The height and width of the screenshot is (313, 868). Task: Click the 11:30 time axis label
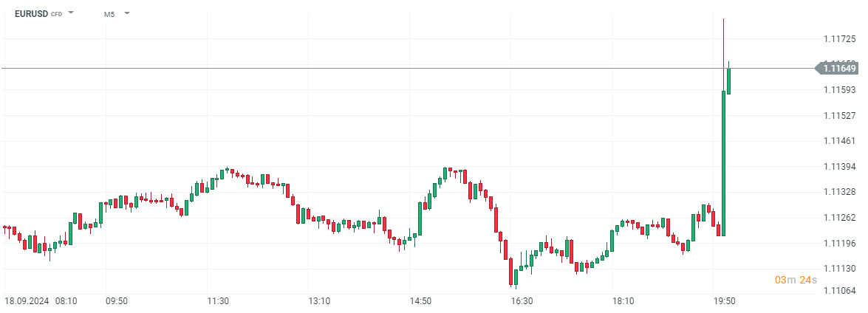coord(218,301)
